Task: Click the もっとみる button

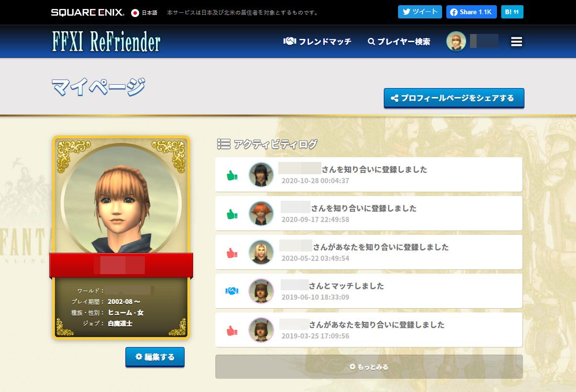Action: coord(369,366)
